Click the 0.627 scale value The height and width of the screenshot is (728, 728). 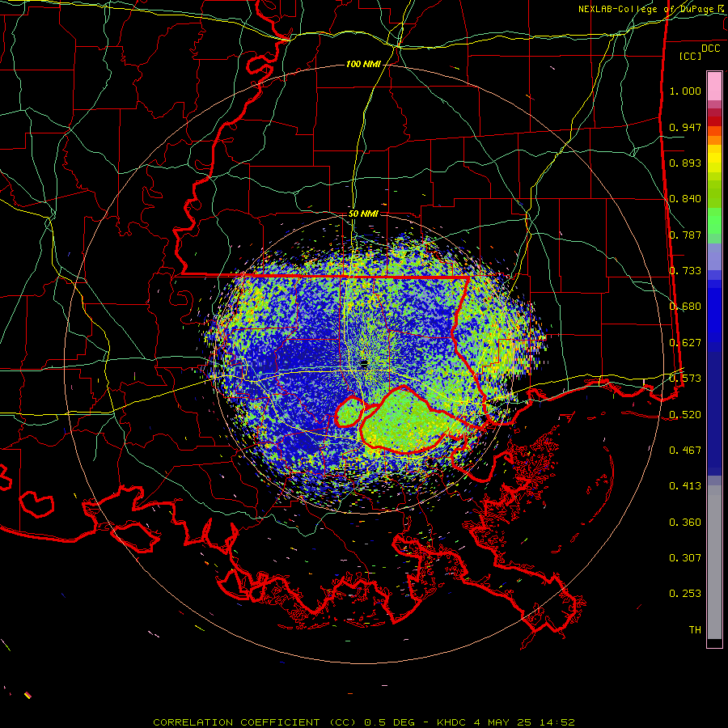pos(685,343)
